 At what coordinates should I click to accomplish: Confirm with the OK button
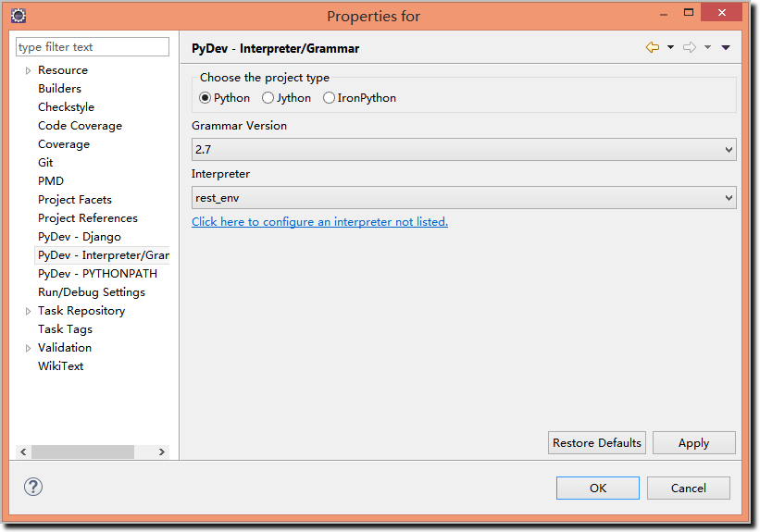pos(598,488)
